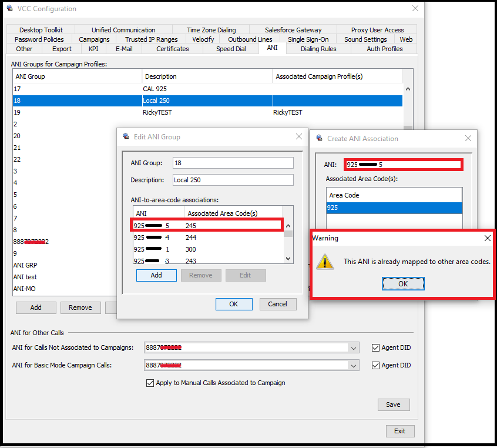Click scroll down arrow in ANI associations list
This screenshot has width=497, height=448.
288,259
